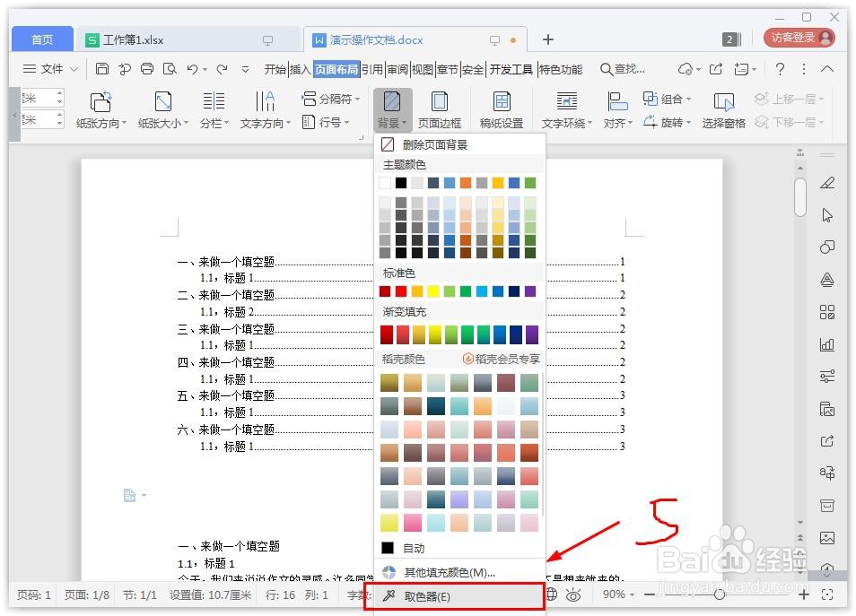
Task: Click the spell check icon in status bar
Action: tap(554, 594)
